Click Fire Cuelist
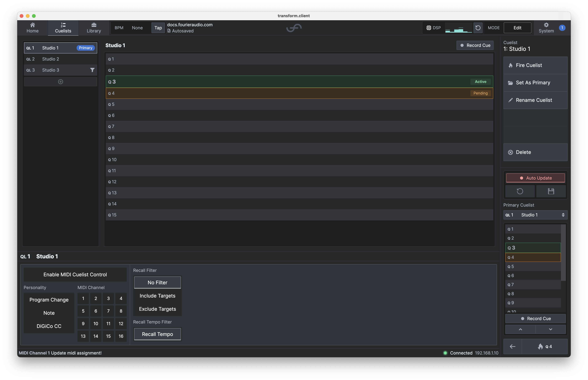 pyautogui.click(x=535, y=65)
